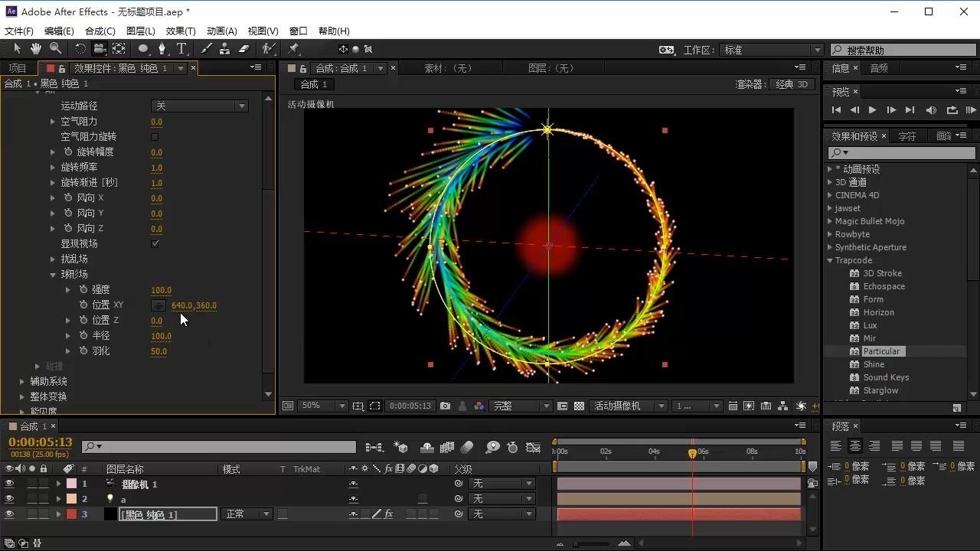Screen dimensions: 980x551
Task: Select the Puppet Pin tool
Action: click(x=293, y=49)
